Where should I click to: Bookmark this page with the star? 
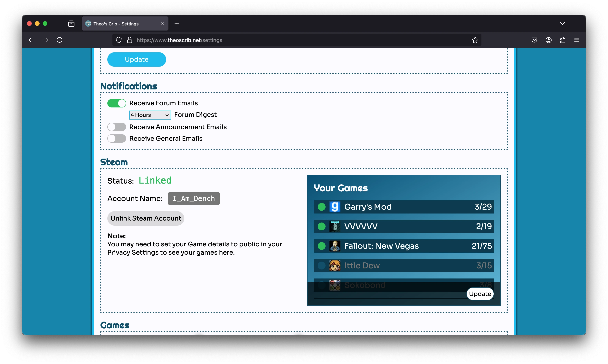click(475, 40)
